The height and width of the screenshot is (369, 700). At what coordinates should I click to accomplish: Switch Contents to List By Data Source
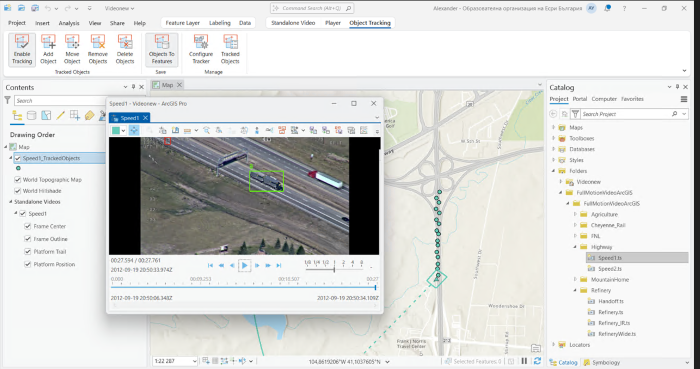[31, 116]
